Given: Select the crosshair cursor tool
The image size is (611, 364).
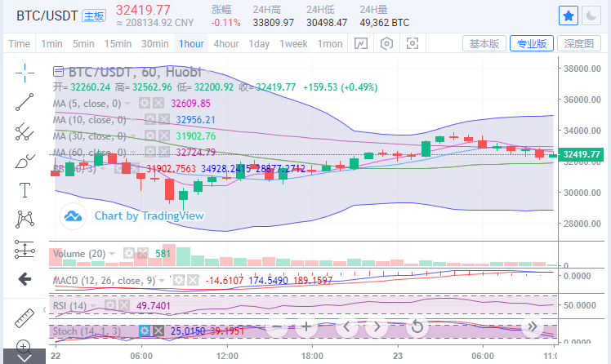Looking at the screenshot, I should (25, 73).
